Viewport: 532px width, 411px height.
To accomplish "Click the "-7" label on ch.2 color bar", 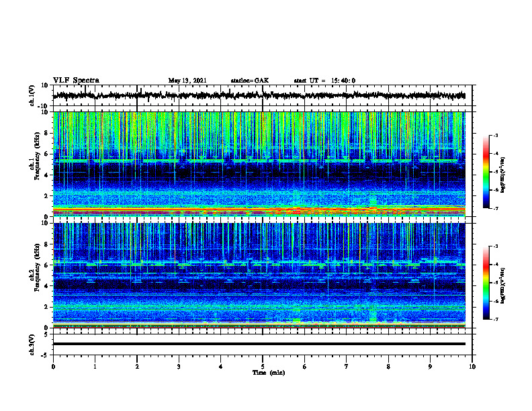I will [x=495, y=320].
